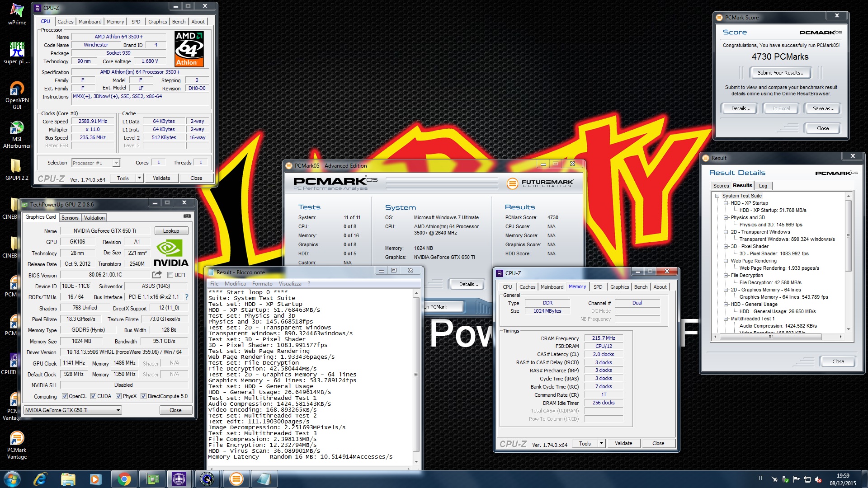
Task: Open Windows Media Player from taskbar
Action: pos(95,479)
